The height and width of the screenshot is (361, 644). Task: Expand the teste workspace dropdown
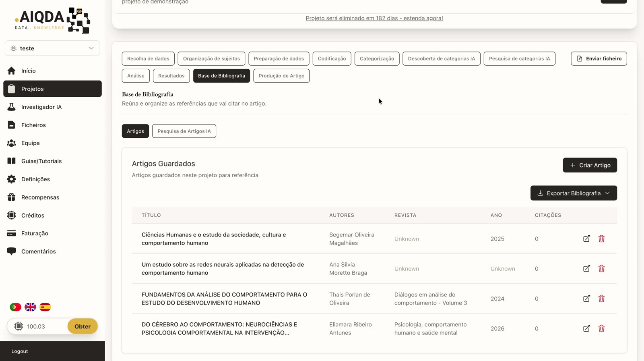click(x=52, y=48)
